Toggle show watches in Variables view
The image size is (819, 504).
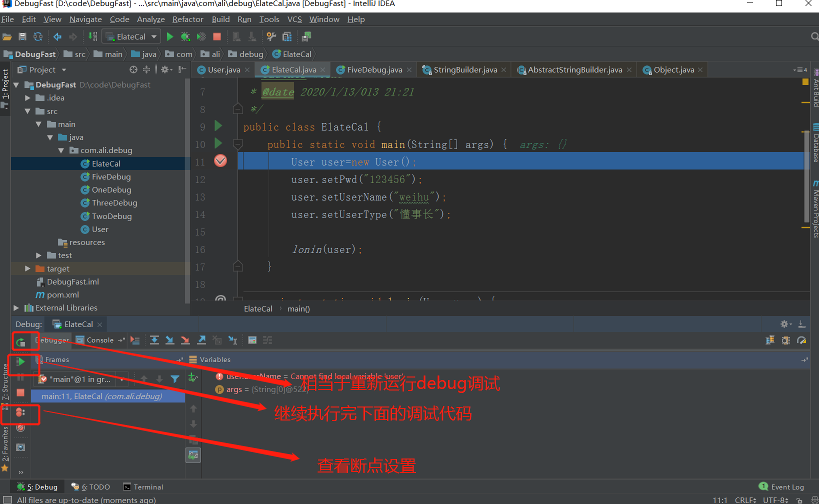(193, 455)
